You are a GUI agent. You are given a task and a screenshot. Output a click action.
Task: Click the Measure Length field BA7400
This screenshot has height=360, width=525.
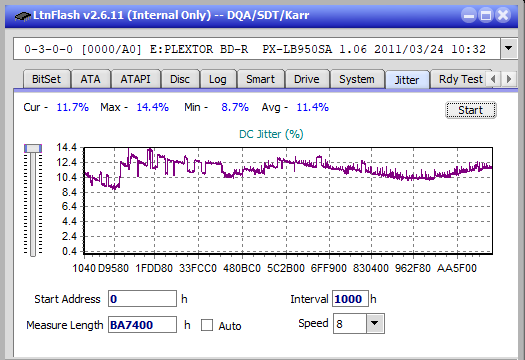[x=142, y=325]
